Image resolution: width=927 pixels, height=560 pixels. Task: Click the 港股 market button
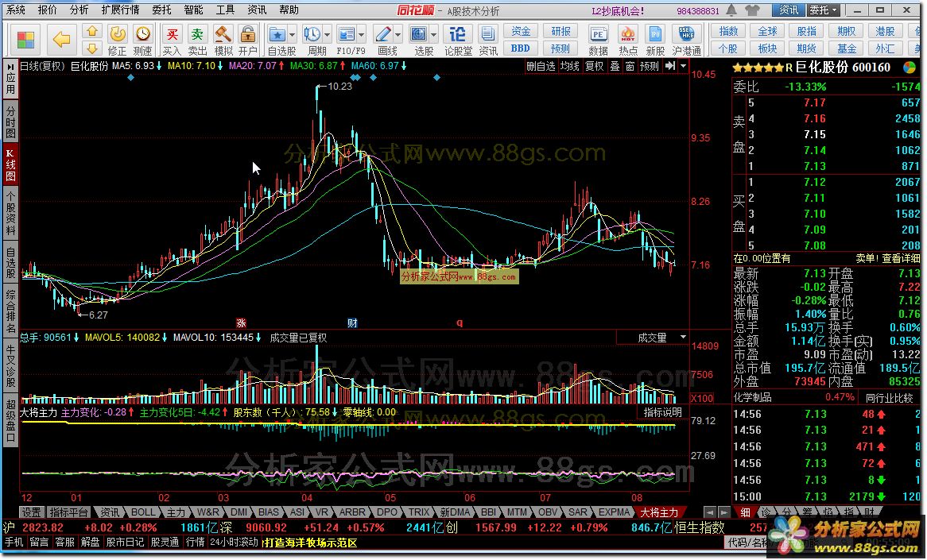tap(885, 31)
